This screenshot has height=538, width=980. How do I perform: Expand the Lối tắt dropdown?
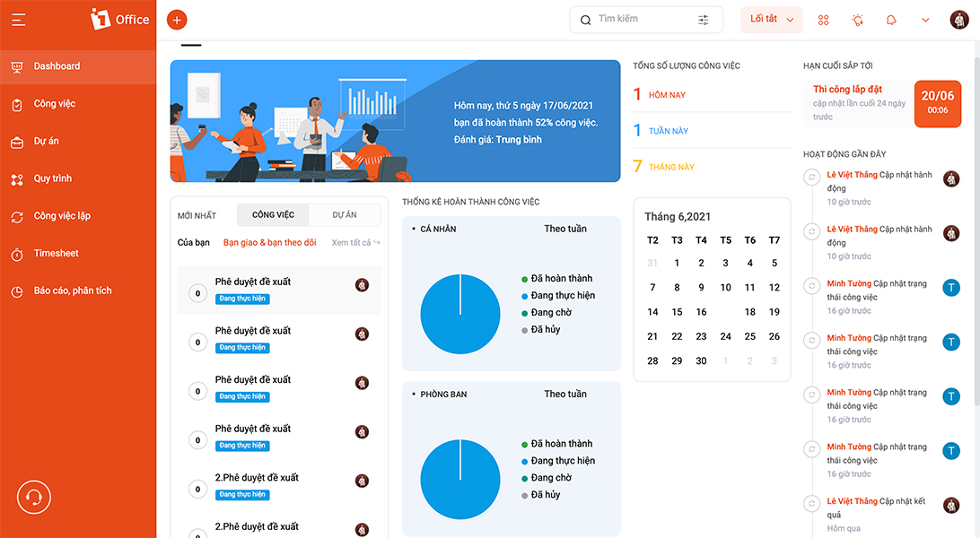[x=771, y=20]
